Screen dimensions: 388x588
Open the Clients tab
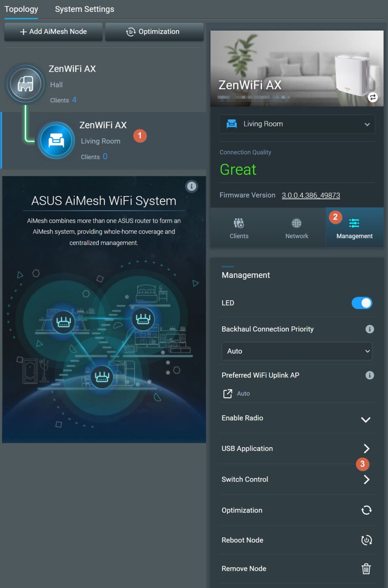[239, 228]
